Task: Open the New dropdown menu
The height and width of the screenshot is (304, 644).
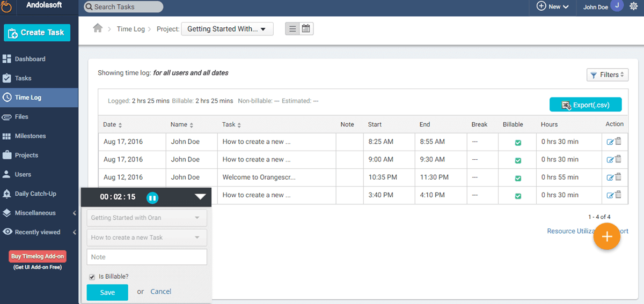Action: click(x=553, y=6)
